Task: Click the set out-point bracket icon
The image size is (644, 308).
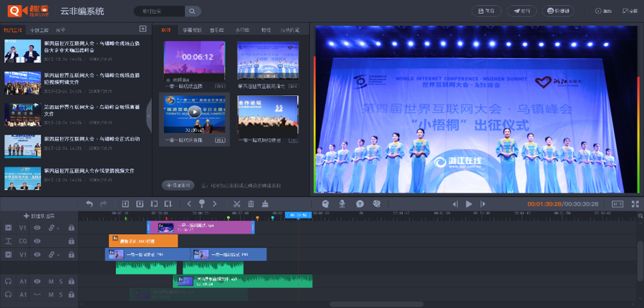Action: (140, 203)
